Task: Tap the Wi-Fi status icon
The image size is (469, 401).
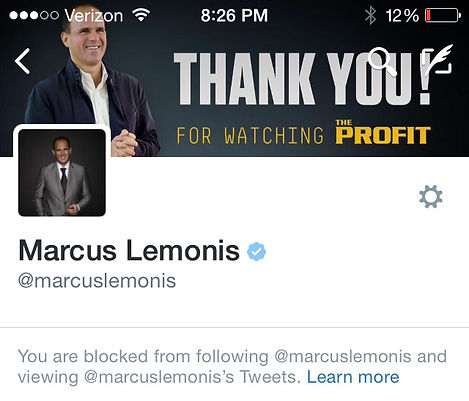Action: pos(141,15)
